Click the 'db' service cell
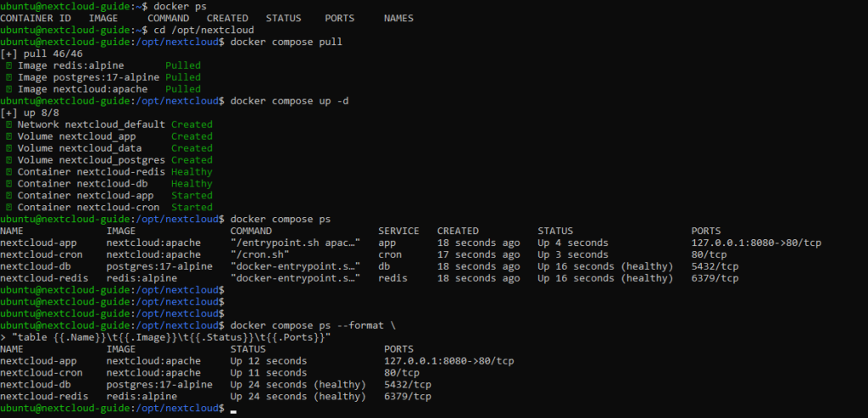Screen dimensions: 868x418 (384, 267)
